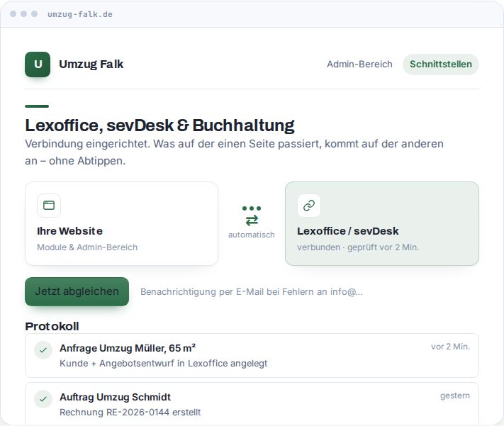Screen dimensions: 504x426
Task: Open the Ihre Website card
Action: coord(121,224)
